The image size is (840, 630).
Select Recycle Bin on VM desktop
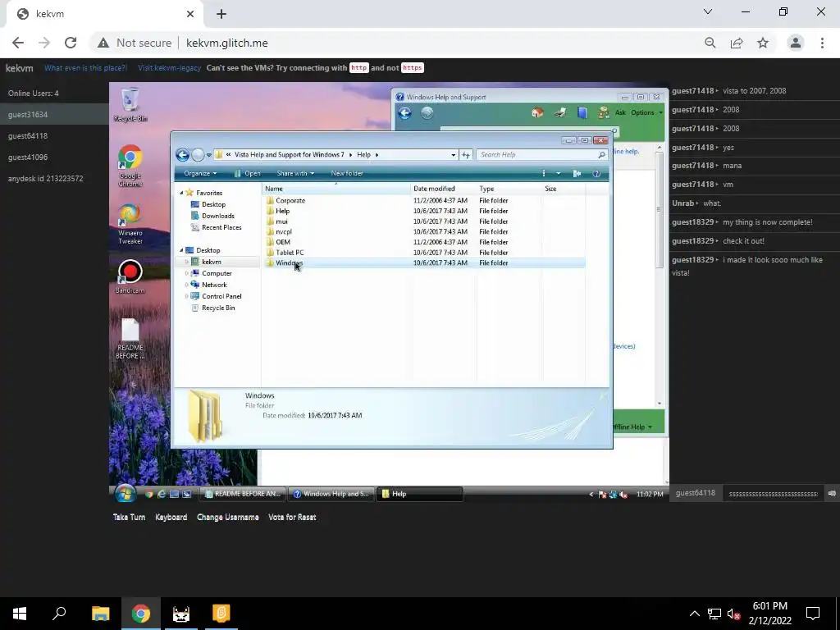point(130,105)
